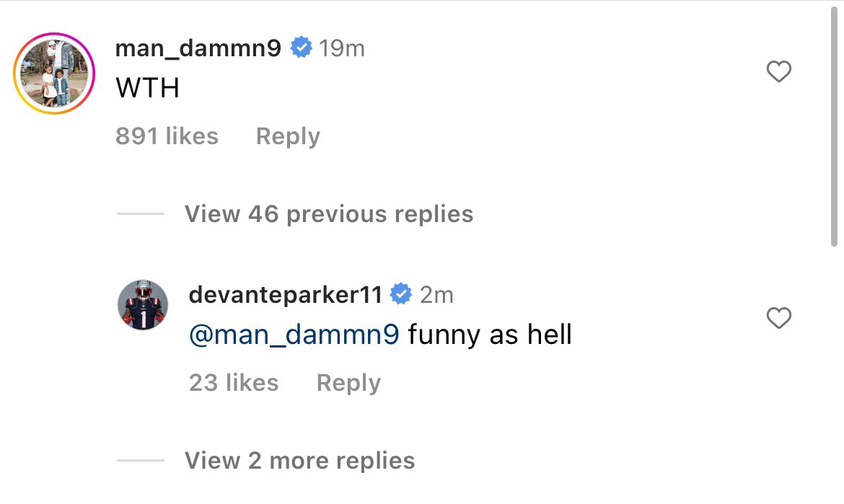Follow the @man_dammn9 mention link
844x504 pixels.
coord(294,335)
